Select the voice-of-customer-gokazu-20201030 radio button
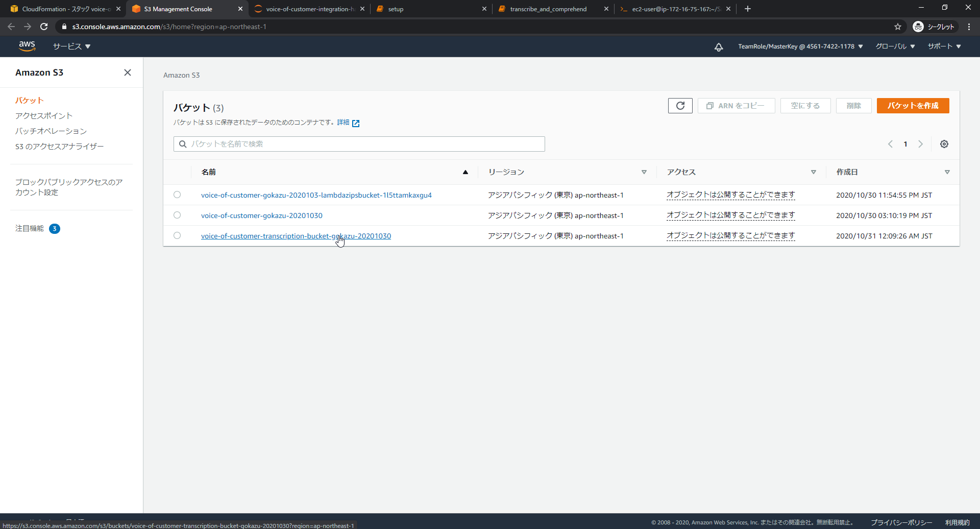 click(x=177, y=215)
